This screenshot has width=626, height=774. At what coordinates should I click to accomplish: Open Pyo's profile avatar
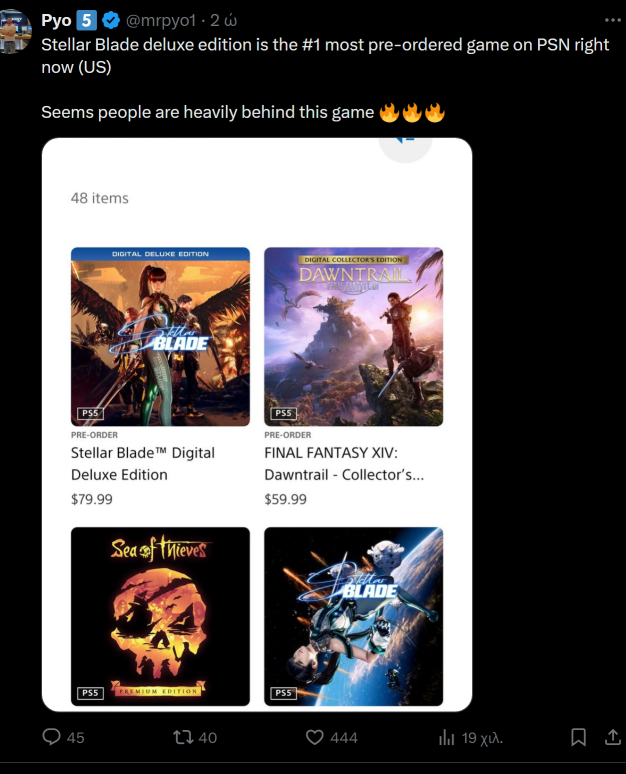tap(15, 31)
